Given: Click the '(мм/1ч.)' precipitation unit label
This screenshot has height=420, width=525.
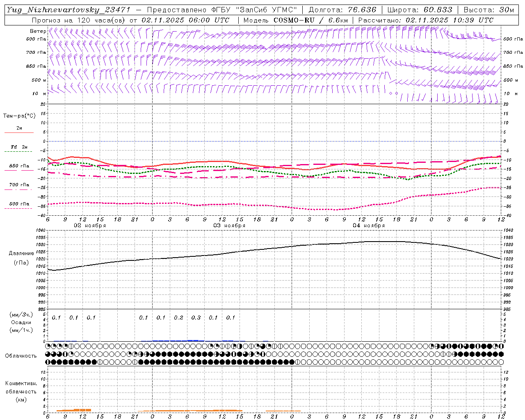Looking at the screenshot, I should [21, 330].
